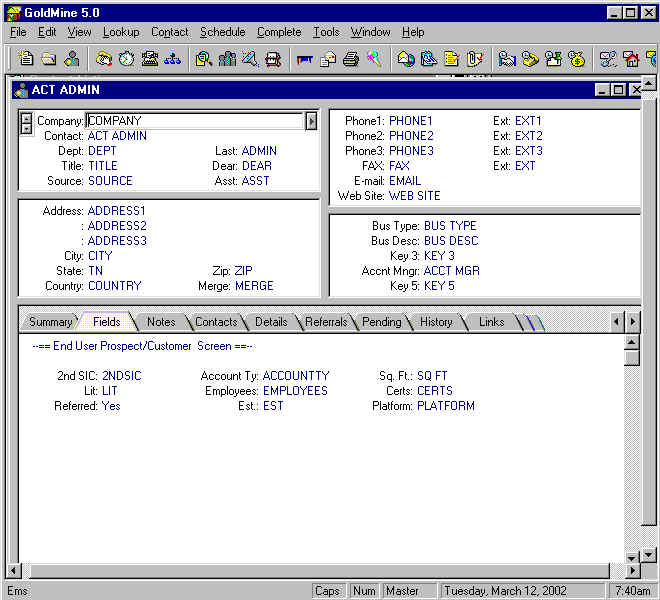Click the Accnt Mngr field label

[390, 271]
